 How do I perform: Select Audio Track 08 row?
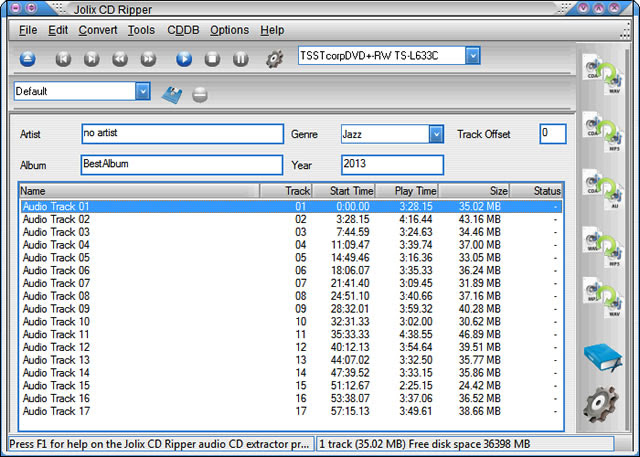coord(291,296)
